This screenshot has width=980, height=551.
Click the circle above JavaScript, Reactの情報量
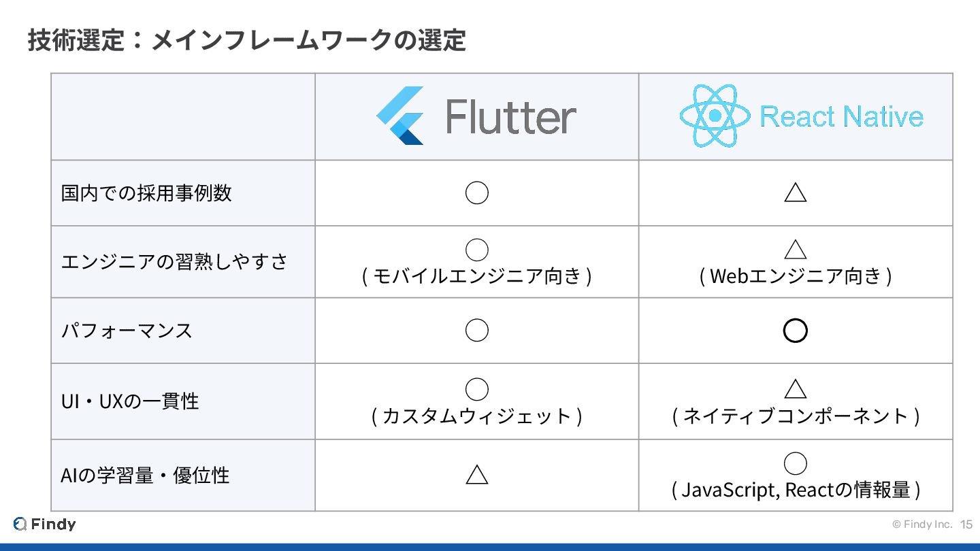[x=795, y=463]
